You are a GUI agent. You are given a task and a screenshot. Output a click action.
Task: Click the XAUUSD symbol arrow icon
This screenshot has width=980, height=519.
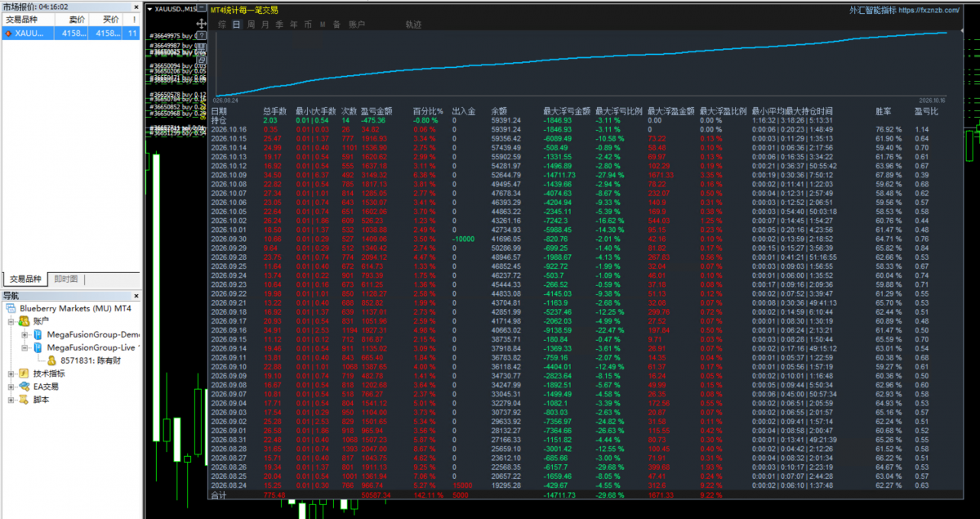point(8,34)
